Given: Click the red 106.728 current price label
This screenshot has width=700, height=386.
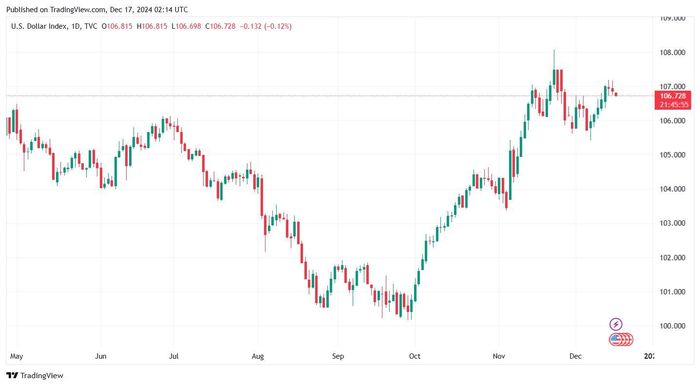Looking at the screenshot, I should click(x=672, y=96).
